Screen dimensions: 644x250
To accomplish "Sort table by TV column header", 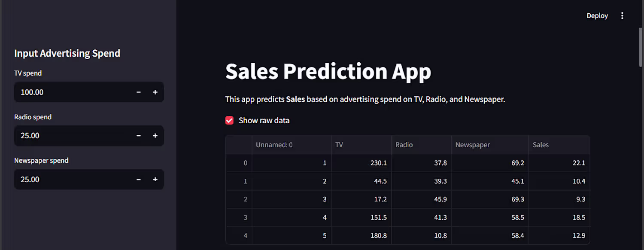I will [361, 145].
